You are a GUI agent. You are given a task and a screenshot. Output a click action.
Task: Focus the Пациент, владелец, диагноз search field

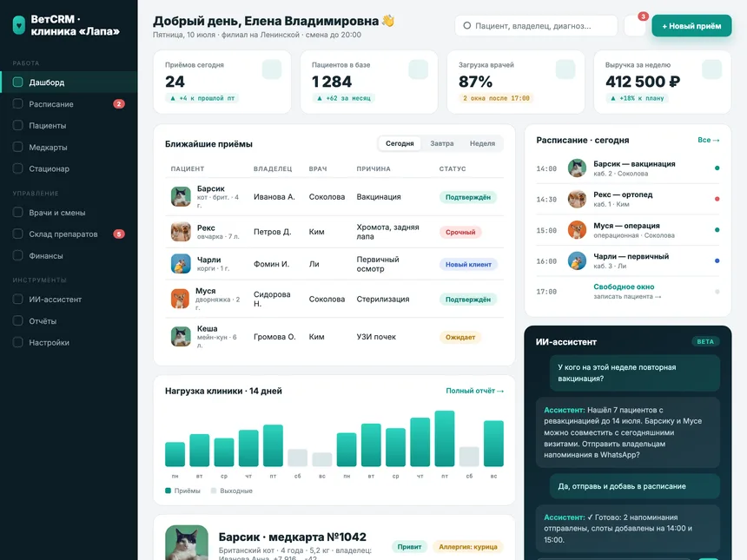[x=536, y=26]
